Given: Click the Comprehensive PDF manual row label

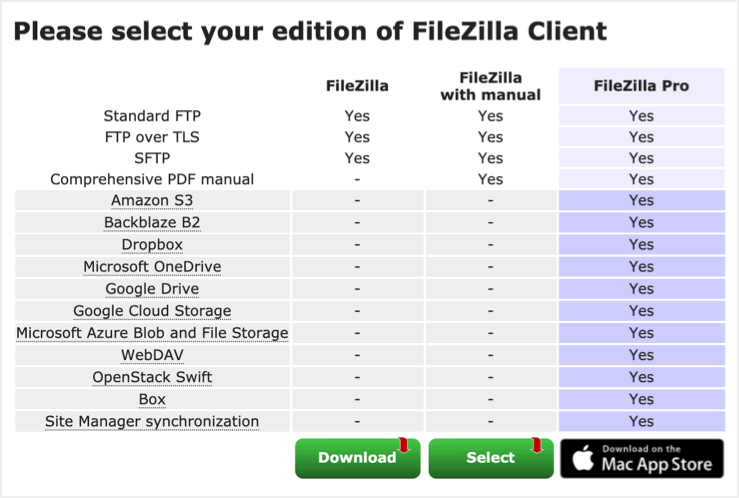Looking at the screenshot, I should pos(152,179).
